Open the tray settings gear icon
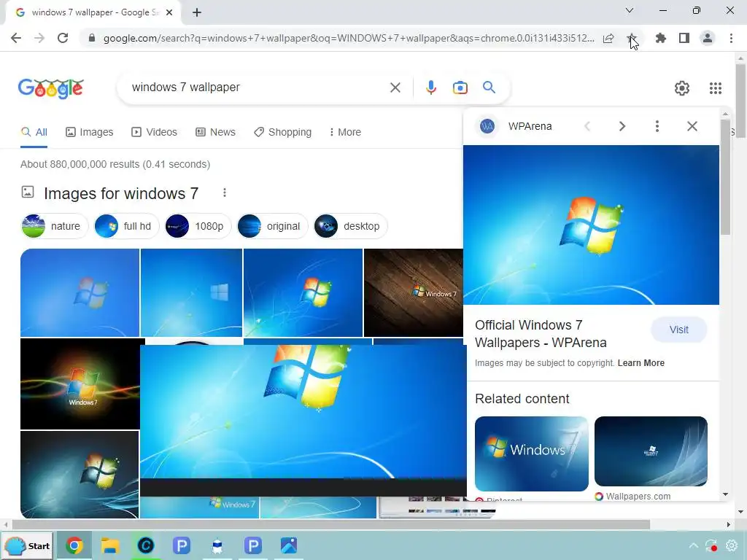This screenshot has height=560, width=747. pos(731,545)
